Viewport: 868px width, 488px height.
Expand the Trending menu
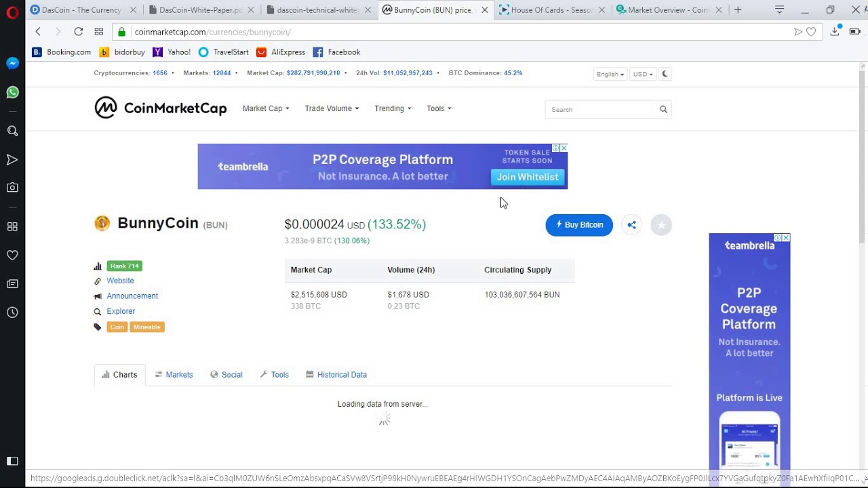point(393,108)
